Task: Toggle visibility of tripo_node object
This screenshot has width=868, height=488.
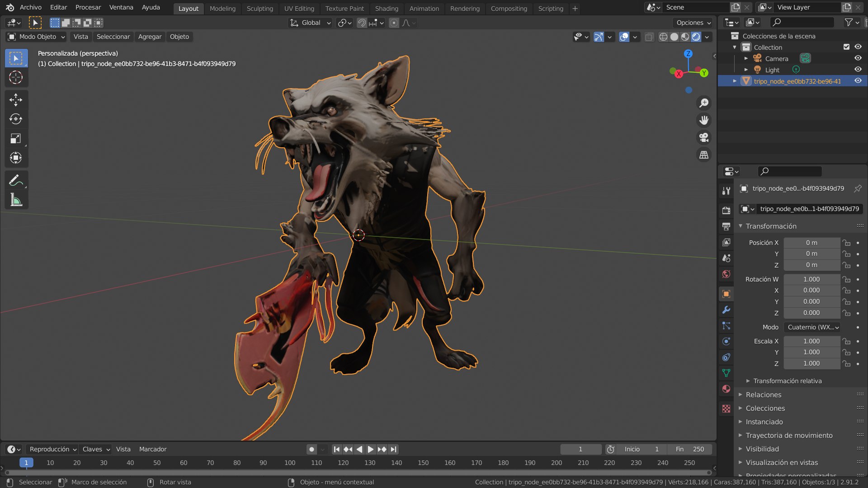Action: click(858, 81)
